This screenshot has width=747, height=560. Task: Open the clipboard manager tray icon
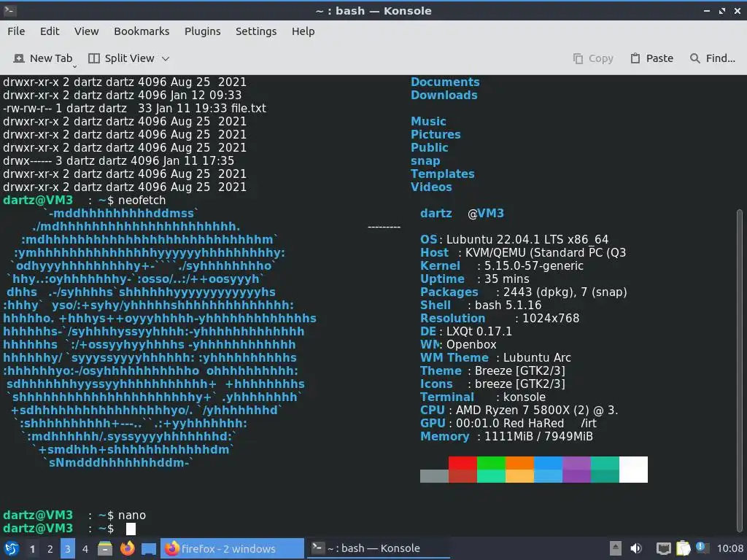pyautogui.click(x=683, y=548)
